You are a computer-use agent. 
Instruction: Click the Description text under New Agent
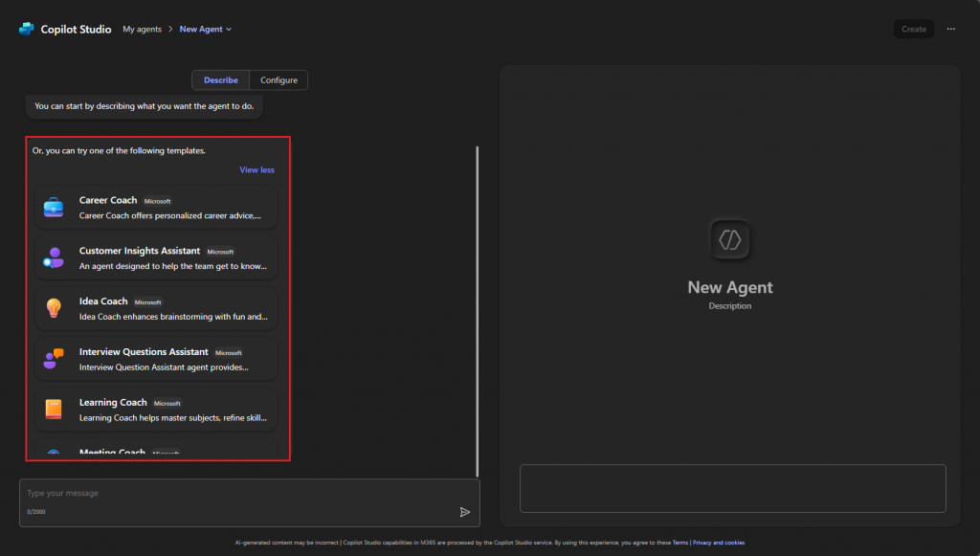point(730,306)
